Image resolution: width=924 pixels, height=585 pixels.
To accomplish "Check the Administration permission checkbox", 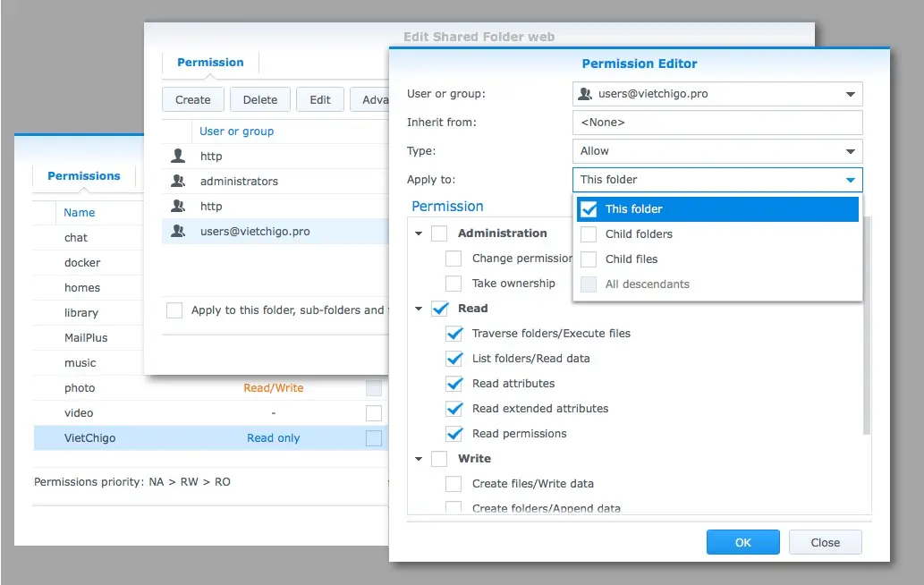I will (x=439, y=233).
